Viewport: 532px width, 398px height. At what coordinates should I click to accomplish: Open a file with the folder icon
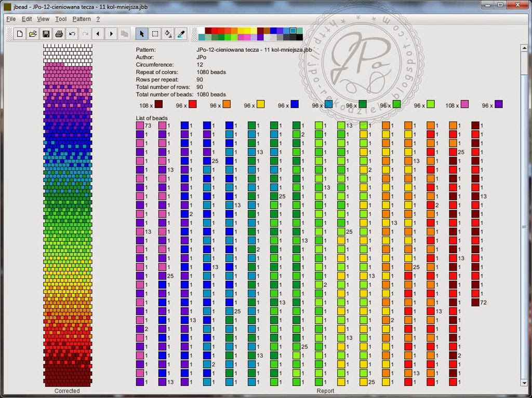point(33,34)
